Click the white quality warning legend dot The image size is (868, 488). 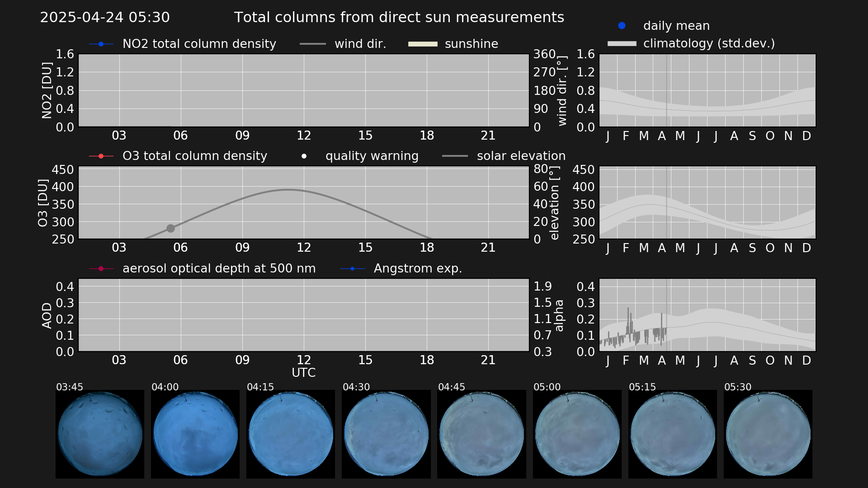click(304, 156)
